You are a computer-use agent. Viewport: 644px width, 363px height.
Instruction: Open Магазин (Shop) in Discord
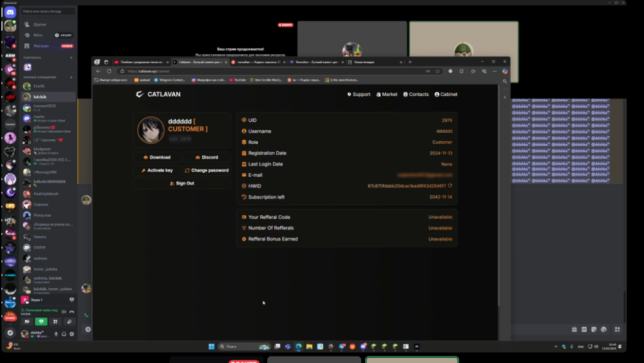48,46
